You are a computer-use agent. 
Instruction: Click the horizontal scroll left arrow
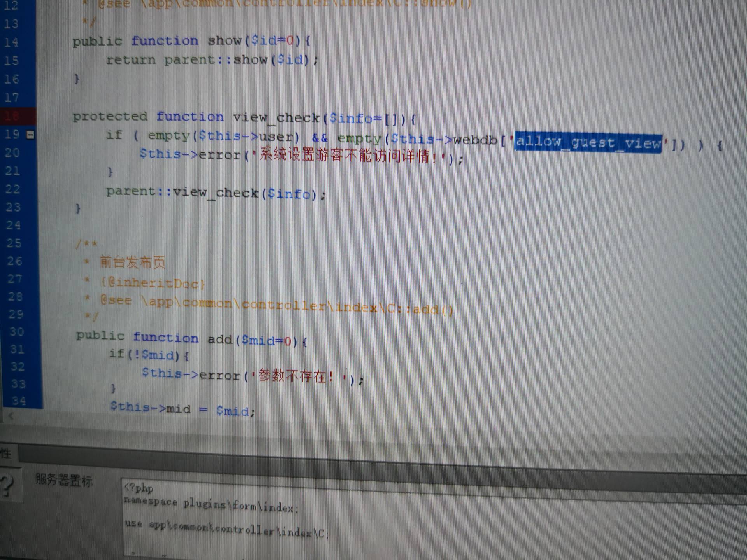11,416
